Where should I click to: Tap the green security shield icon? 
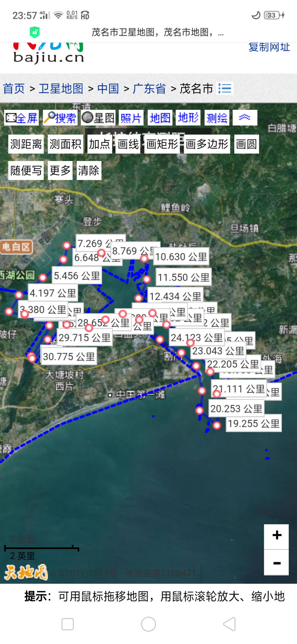35,32
